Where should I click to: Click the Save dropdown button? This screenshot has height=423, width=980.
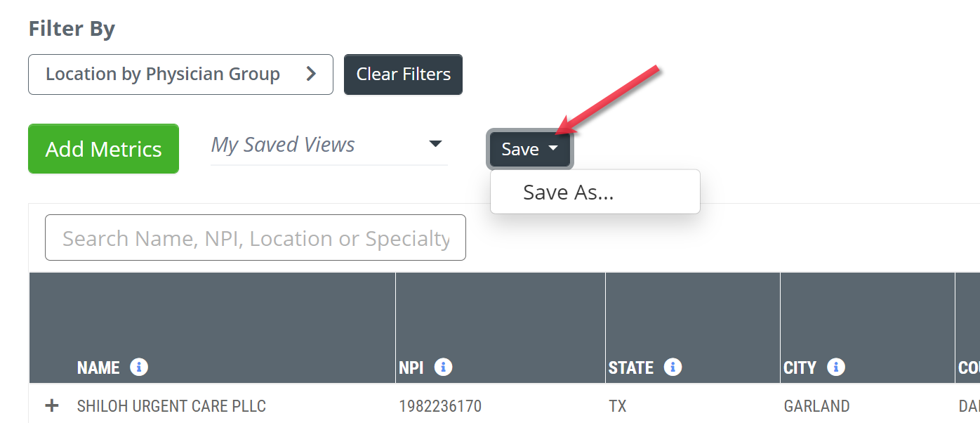click(530, 149)
